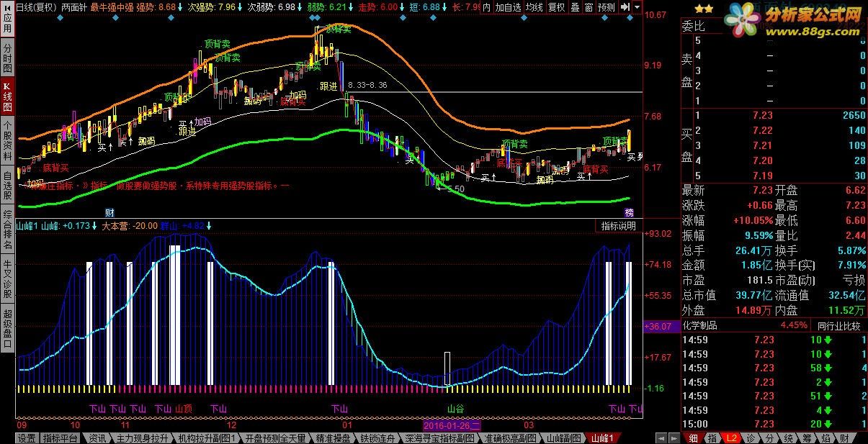Toggle 均线 moving averages button
The width and height of the screenshot is (868, 444).
[534, 7]
